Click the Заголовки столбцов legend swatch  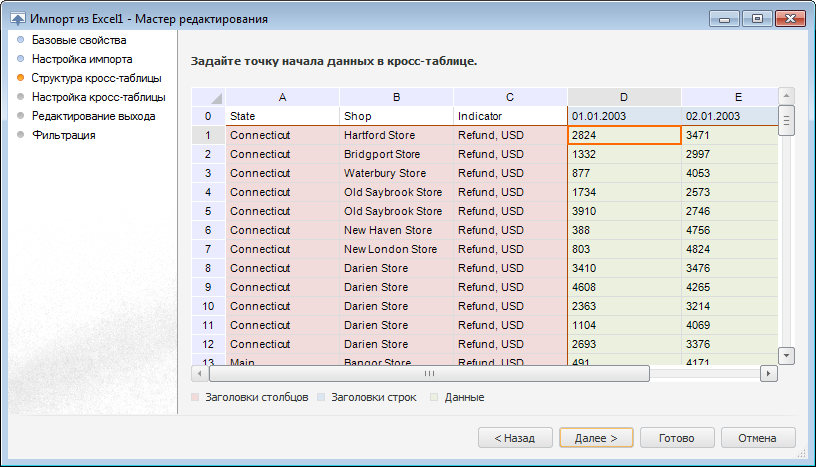(x=196, y=397)
